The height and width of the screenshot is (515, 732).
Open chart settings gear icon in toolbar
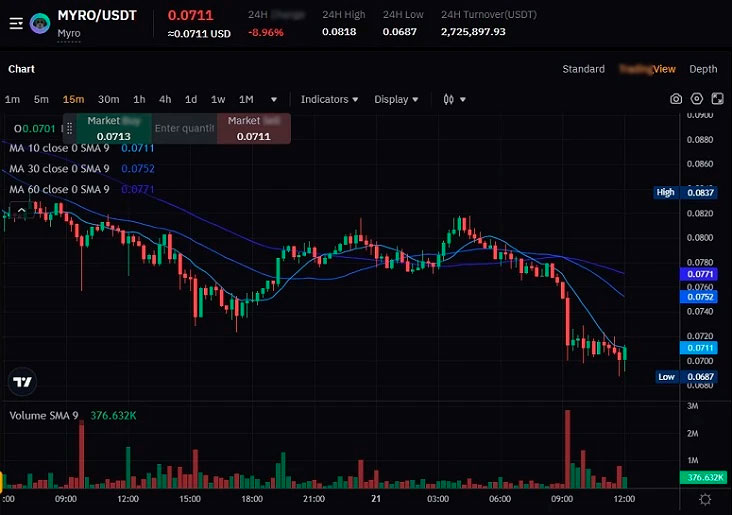[697, 99]
